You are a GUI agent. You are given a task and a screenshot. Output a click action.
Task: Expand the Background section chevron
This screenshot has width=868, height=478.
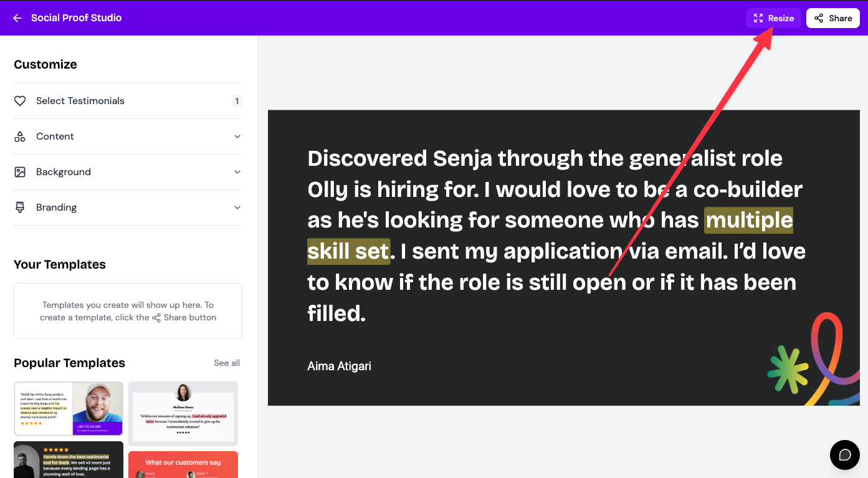point(237,172)
